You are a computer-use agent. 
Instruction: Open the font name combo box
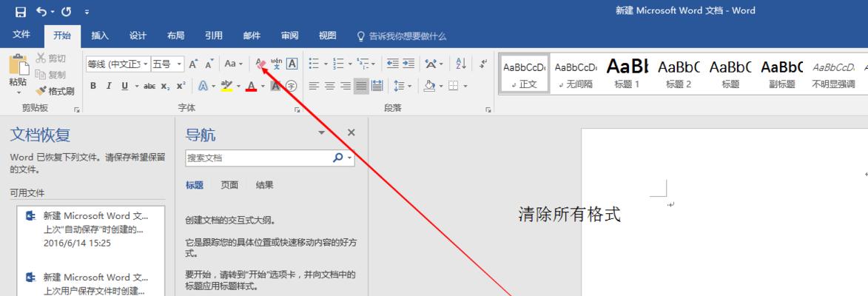(x=118, y=64)
